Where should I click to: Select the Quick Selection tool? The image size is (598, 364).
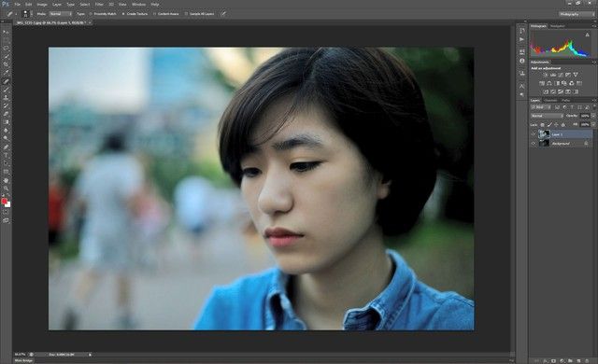click(6, 56)
